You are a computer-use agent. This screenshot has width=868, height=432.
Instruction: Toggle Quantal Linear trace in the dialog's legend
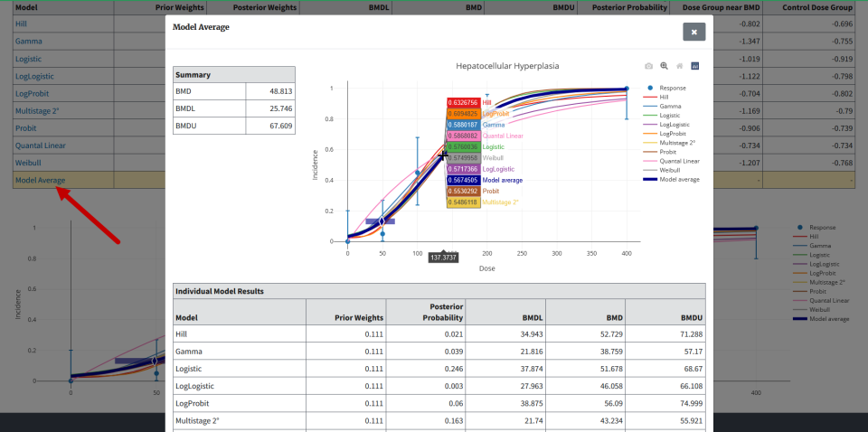tap(678, 161)
